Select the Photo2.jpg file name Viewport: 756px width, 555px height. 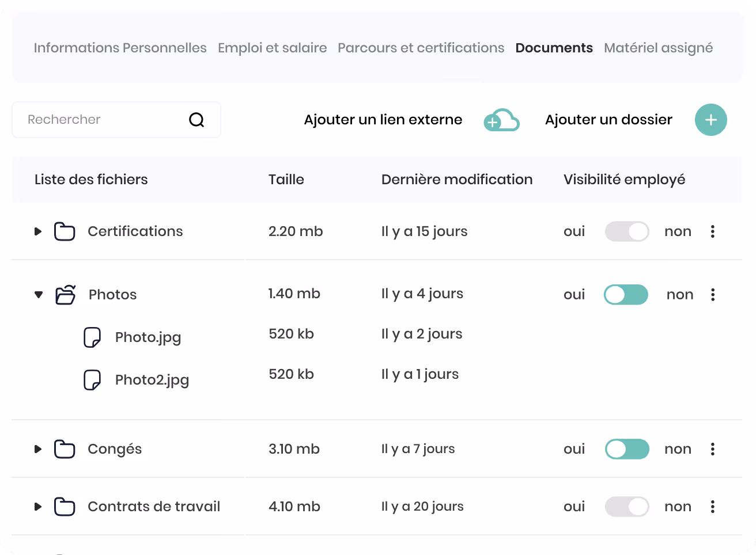point(152,380)
